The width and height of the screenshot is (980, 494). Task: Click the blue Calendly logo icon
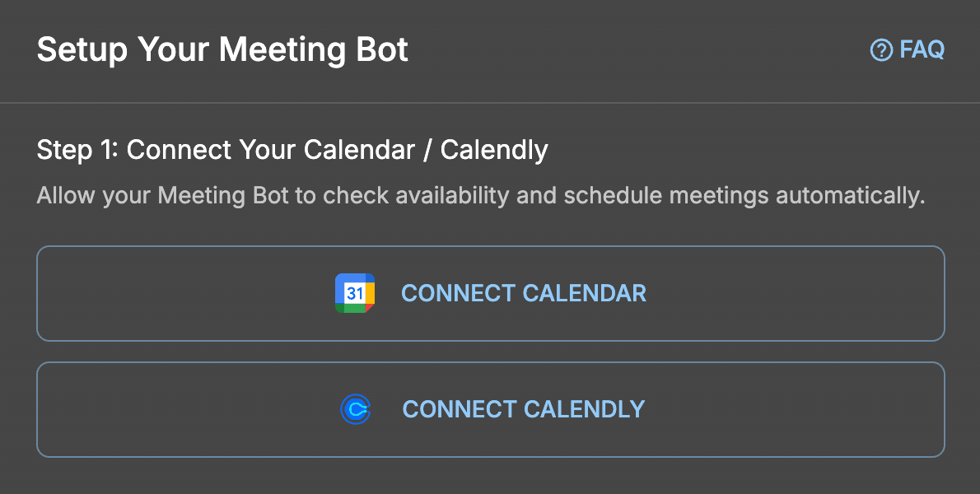pyautogui.click(x=355, y=409)
